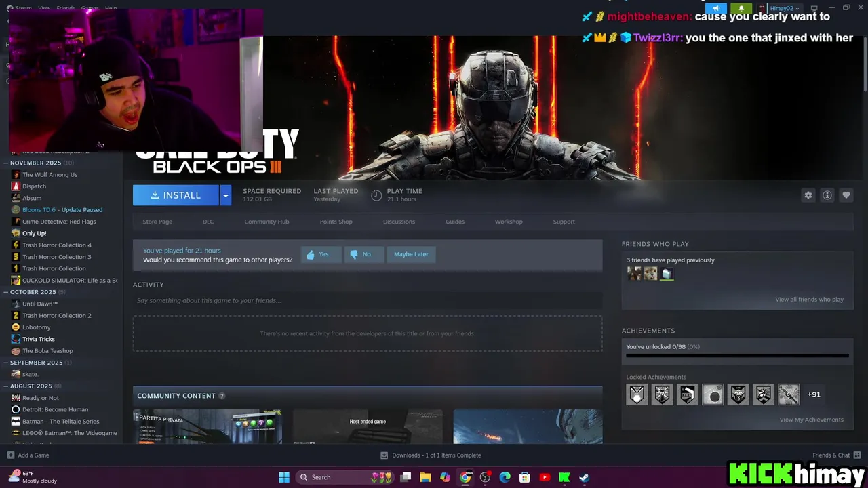This screenshot has height=488, width=868.
Task: Open the third friend avatar who played
Action: 667,274
